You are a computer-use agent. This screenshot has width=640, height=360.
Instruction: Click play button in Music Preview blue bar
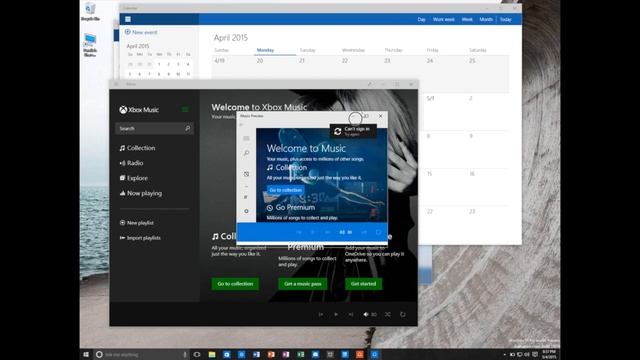click(x=313, y=232)
